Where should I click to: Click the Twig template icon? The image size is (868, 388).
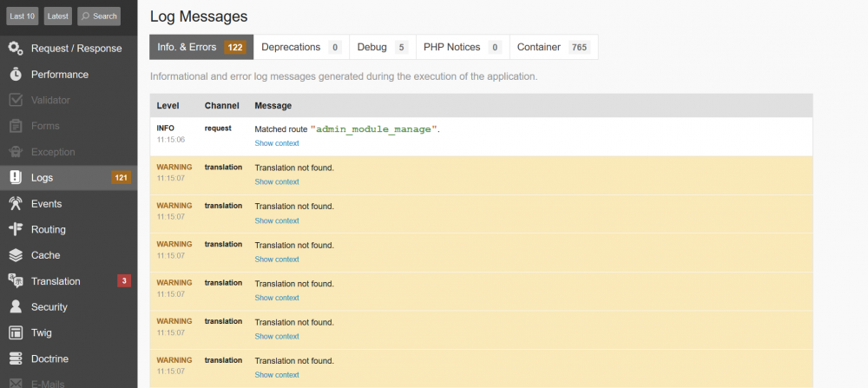16,332
